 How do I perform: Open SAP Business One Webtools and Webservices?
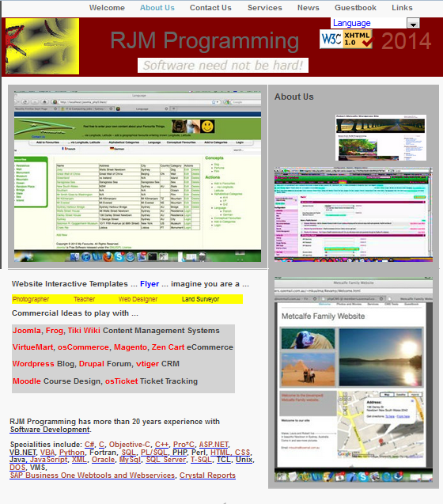[93, 476]
